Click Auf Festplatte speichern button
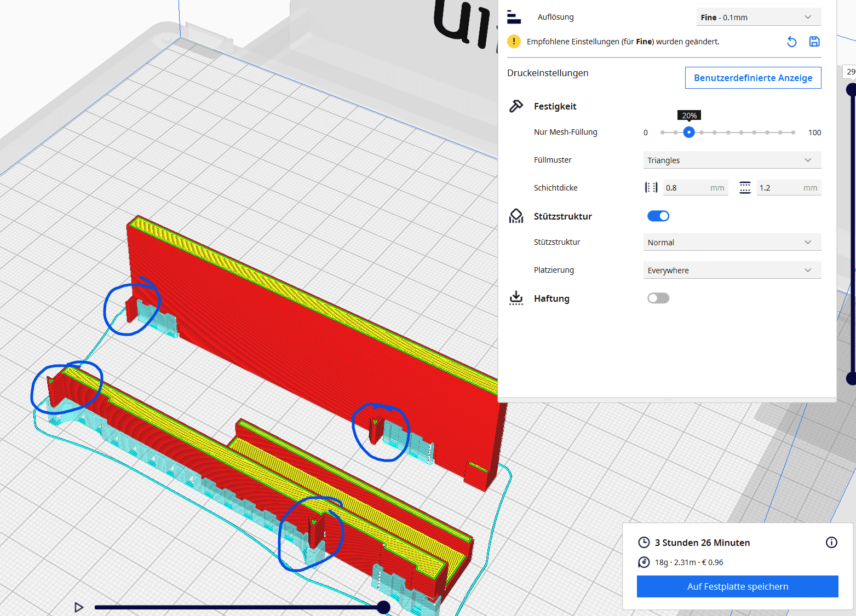This screenshot has width=856, height=616. click(738, 586)
